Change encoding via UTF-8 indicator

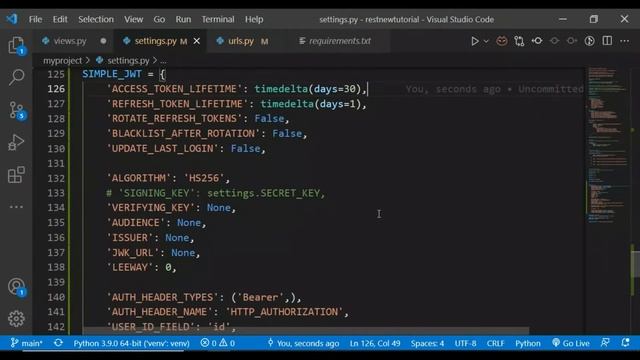465,343
